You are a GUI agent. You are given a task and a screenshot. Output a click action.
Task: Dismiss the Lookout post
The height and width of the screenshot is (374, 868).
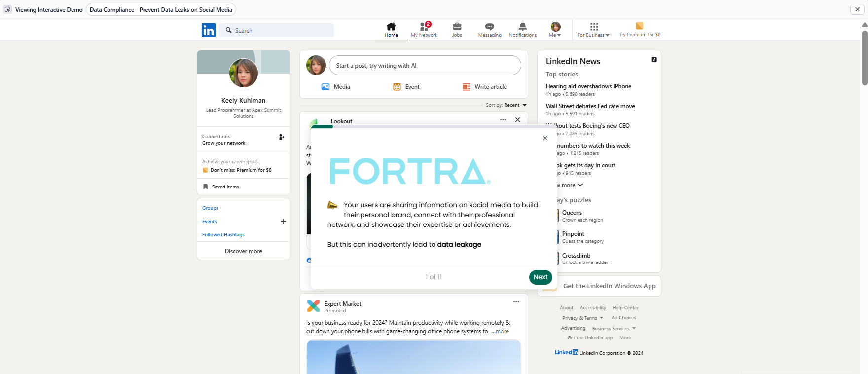518,120
